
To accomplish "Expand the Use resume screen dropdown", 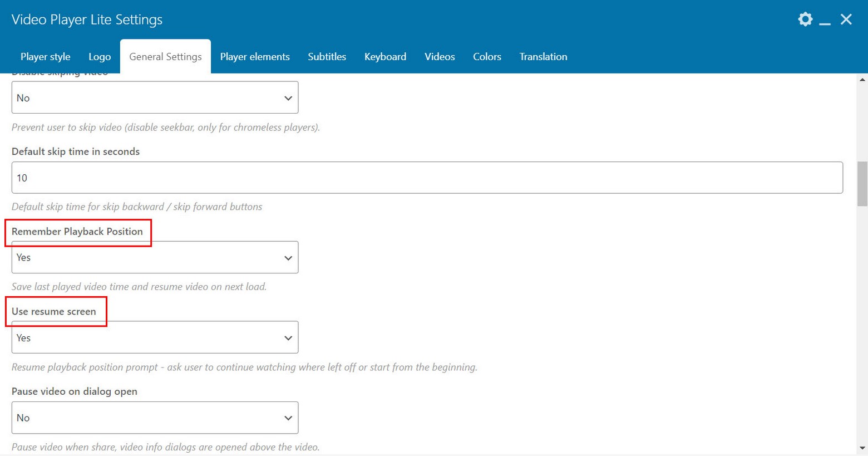I will pyautogui.click(x=155, y=337).
